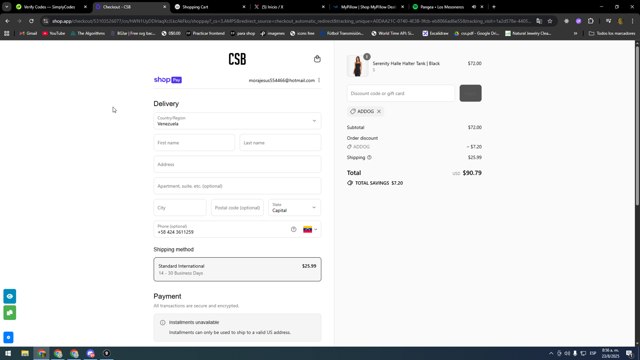This screenshot has width=640, height=360.
Task: Open the Windows Start menu
Action: coord(8,353)
